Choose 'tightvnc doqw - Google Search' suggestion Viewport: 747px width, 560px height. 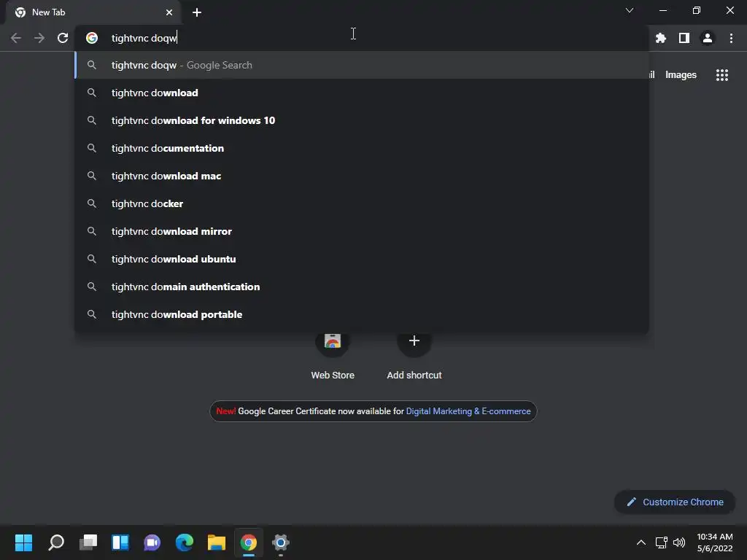coord(362,65)
